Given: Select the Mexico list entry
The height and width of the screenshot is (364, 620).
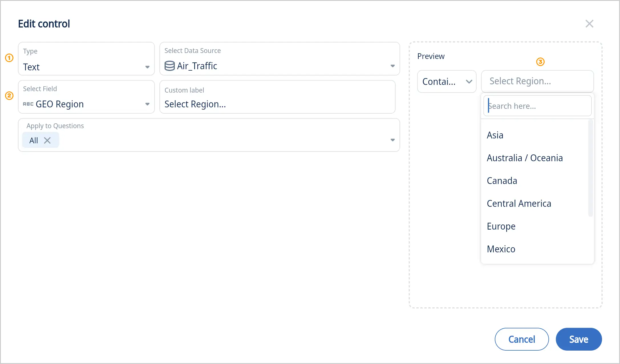Looking at the screenshot, I should [501, 249].
